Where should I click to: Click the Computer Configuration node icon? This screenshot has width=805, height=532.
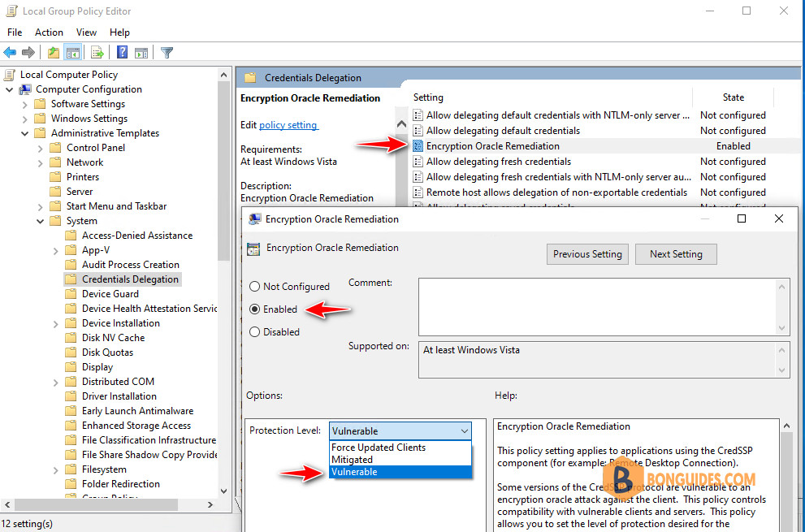click(x=25, y=89)
